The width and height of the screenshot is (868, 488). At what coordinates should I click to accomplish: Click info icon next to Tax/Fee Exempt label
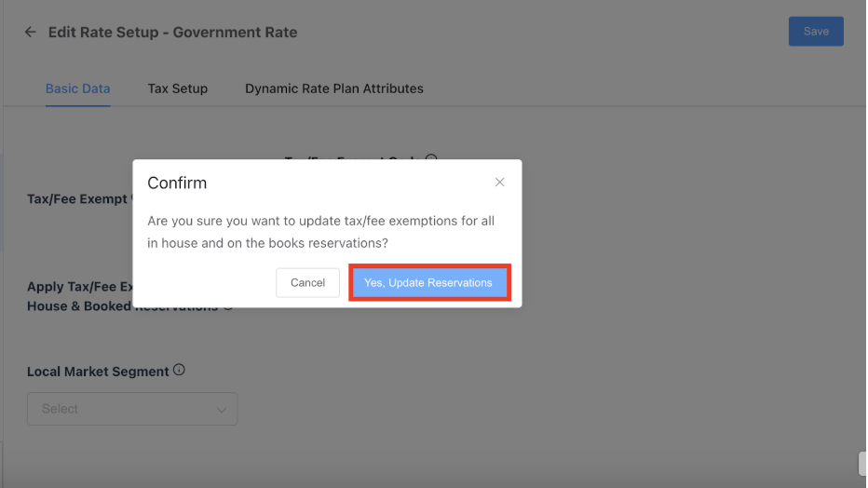pyautogui.click(x=131, y=197)
